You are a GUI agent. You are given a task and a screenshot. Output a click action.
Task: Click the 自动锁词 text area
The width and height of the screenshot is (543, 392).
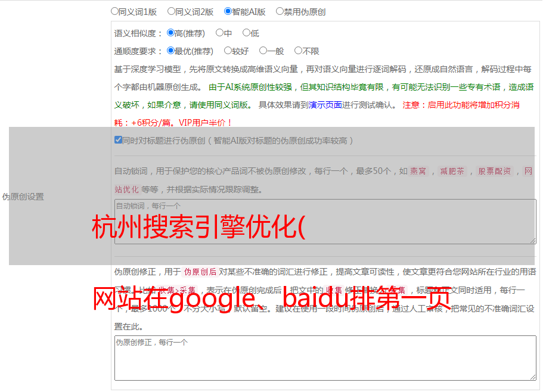[x=325, y=222]
